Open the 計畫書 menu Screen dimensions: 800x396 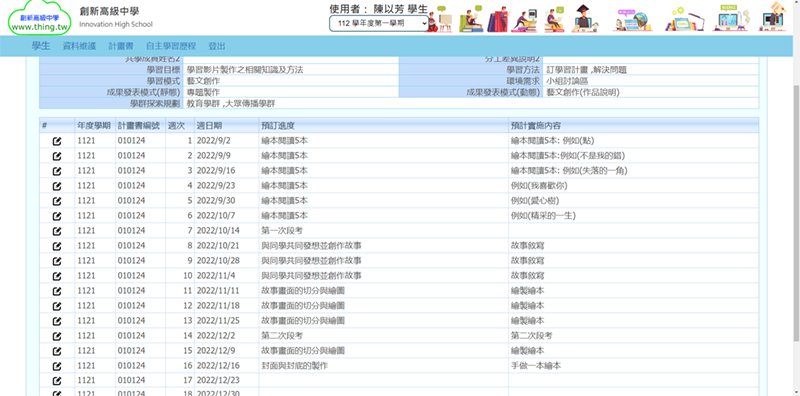[x=121, y=46]
